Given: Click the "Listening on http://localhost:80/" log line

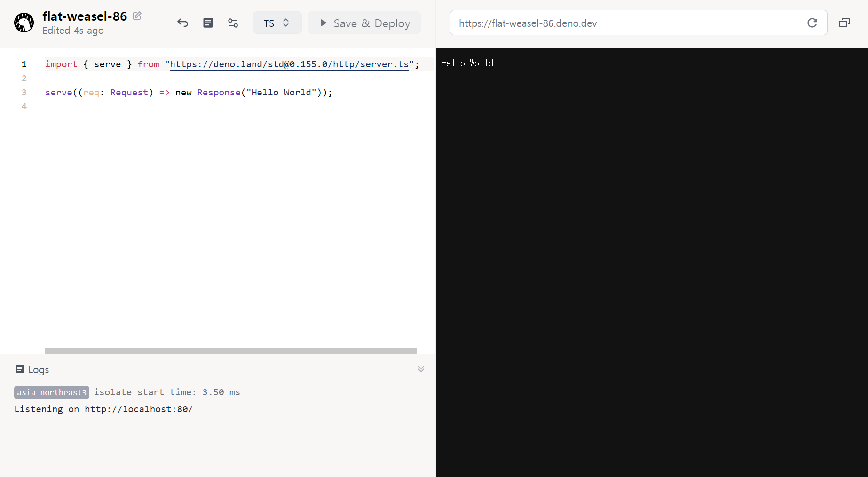Looking at the screenshot, I should pyautogui.click(x=103, y=409).
